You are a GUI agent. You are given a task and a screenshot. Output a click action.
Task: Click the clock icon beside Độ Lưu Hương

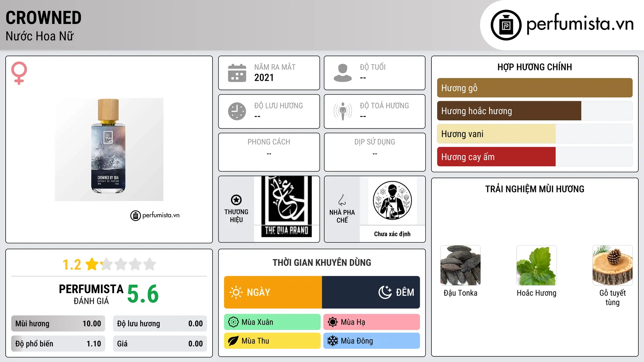coord(237,111)
